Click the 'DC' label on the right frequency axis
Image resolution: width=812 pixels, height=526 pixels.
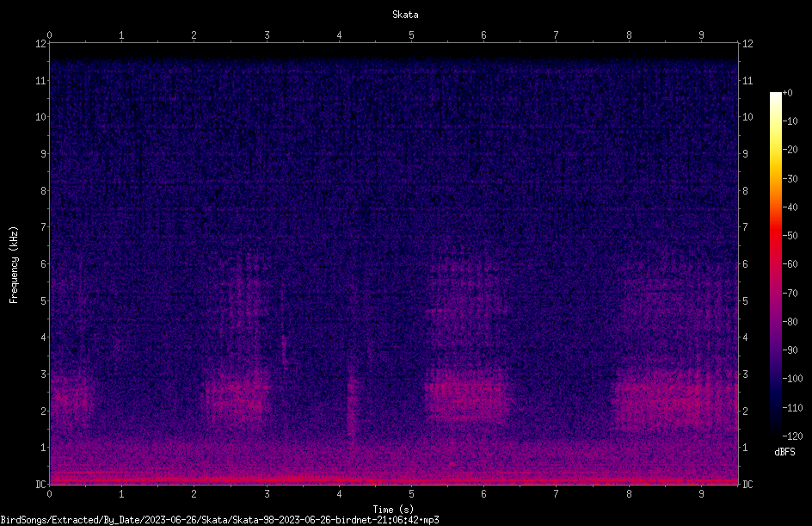point(747,484)
